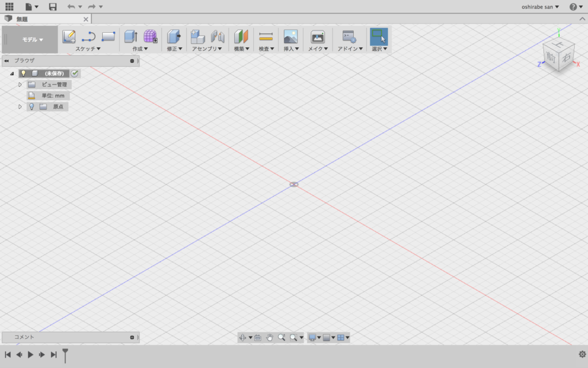Play the timeline
588x368 pixels.
[30, 354]
